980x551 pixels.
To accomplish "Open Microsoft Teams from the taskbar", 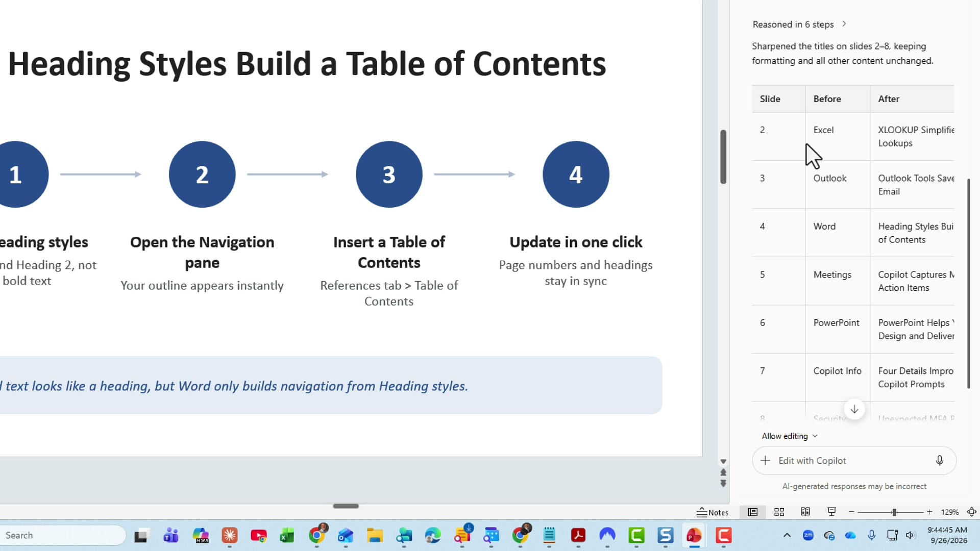I will (x=170, y=535).
